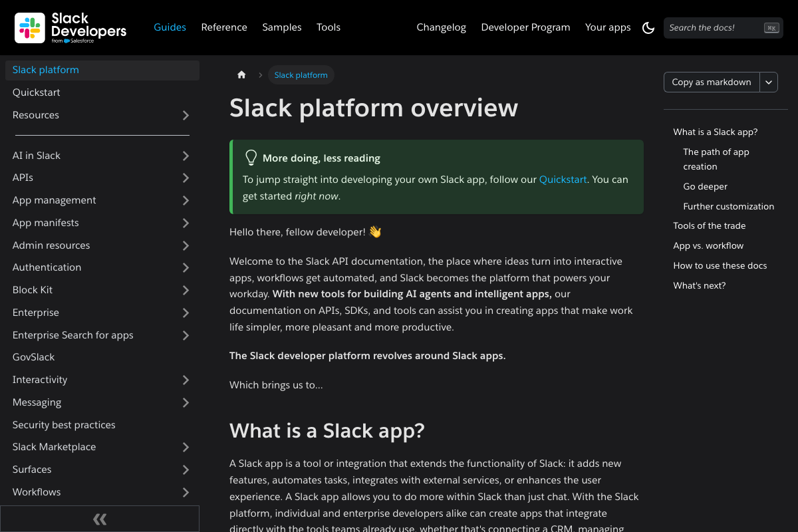798x532 pixels.
Task: Jump to What's next? section
Action: pyautogui.click(x=699, y=286)
